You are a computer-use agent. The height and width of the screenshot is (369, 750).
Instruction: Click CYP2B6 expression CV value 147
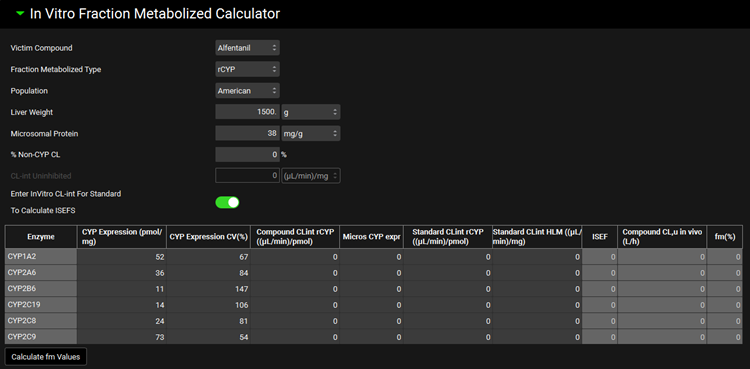[x=209, y=289]
